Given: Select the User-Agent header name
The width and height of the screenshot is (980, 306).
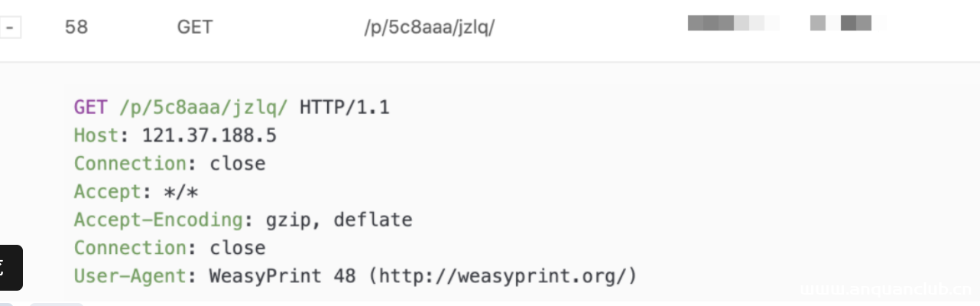Looking at the screenshot, I should tap(130, 276).
